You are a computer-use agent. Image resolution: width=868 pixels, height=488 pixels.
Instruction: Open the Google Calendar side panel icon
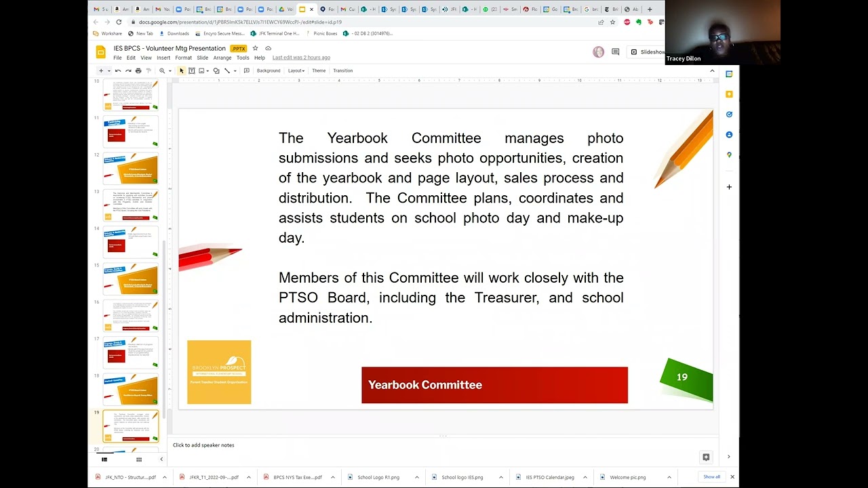729,74
